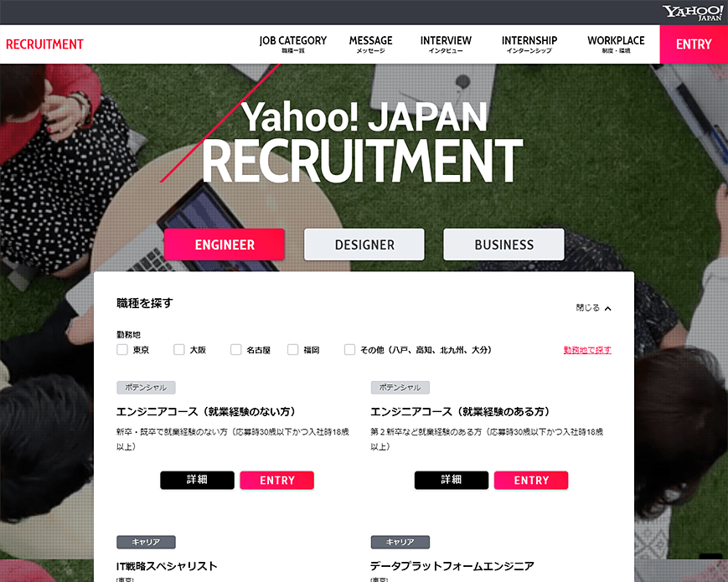Check その他（八戸、高知、北九州、大分）checkbox
Image resolution: width=728 pixels, height=582 pixels.
click(x=349, y=349)
